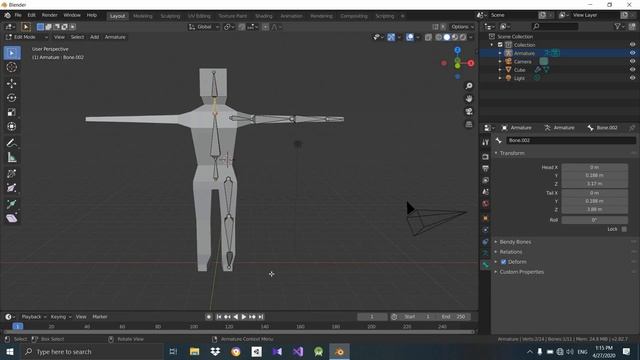
Task: Open the Armature menu in viewport header
Action: click(x=115, y=37)
